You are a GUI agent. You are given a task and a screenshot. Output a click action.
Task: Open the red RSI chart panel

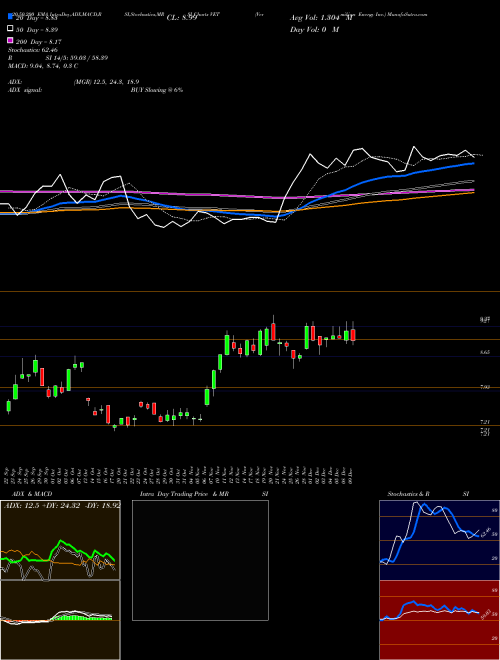click(439, 620)
